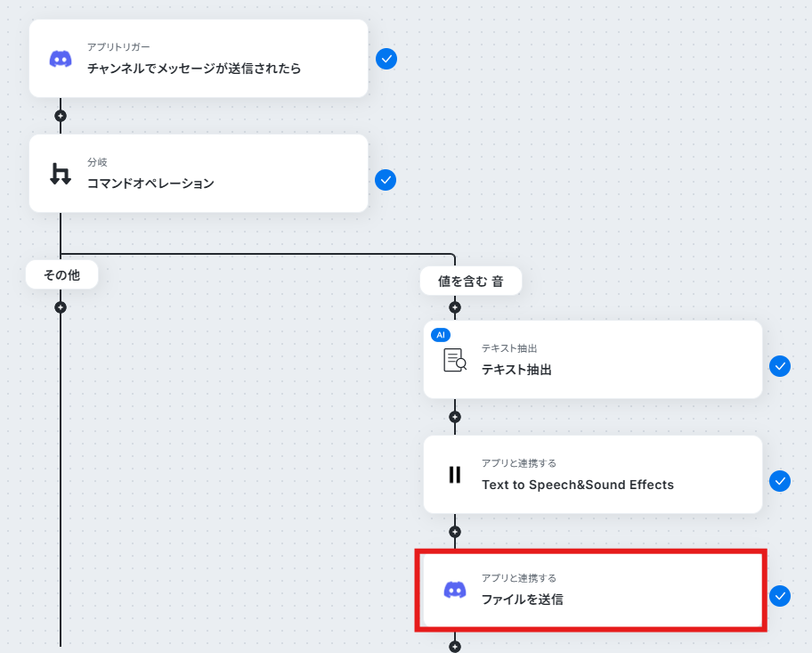This screenshot has height=653, width=812.
Task: Add step under the その他 branch
Action: tap(61, 307)
